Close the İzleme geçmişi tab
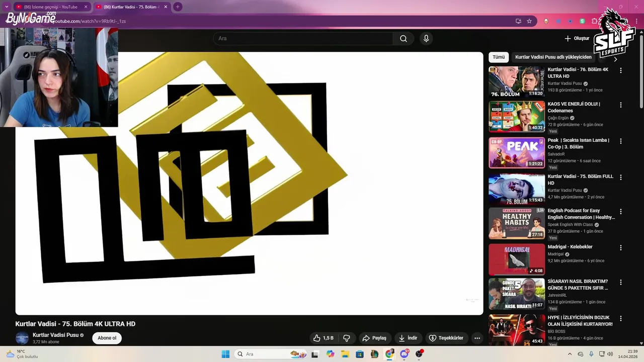 (x=86, y=7)
